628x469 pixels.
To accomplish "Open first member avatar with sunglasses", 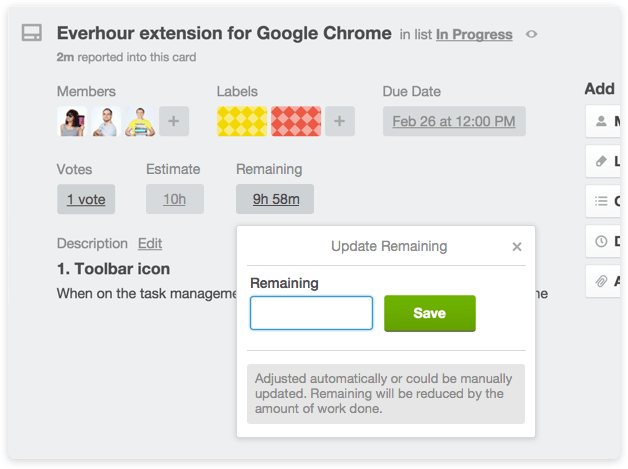I will coord(72,121).
